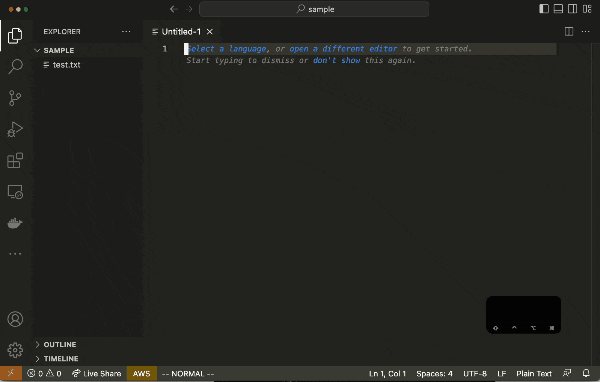This screenshot has width=600, height=382.
Task: Open the notifications bell icon
Action: click(586, 373)
